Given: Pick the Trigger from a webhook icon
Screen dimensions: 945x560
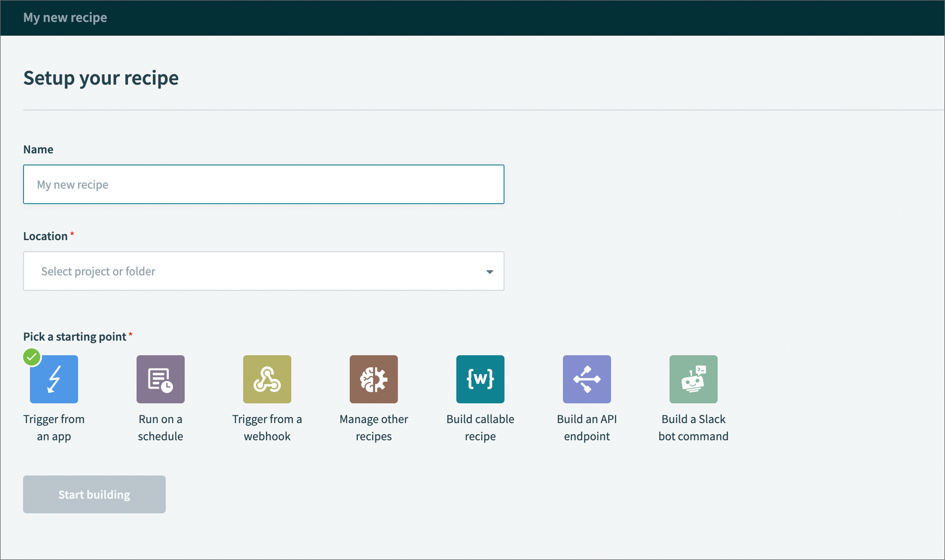Looking at the screenshot, I should (x=267, y=379).
